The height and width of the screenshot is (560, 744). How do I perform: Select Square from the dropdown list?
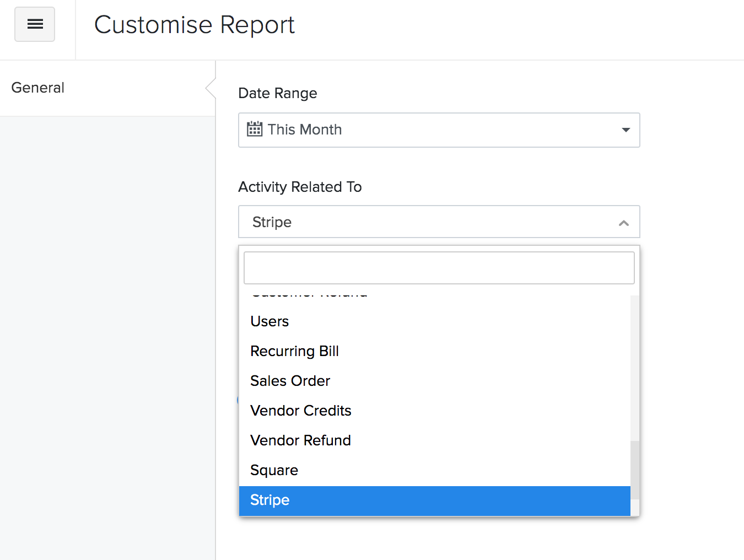(274, 470)
